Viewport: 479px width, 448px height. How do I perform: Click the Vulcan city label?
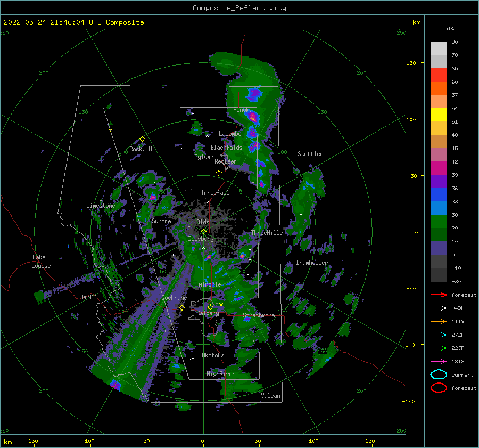pos(271,396)
